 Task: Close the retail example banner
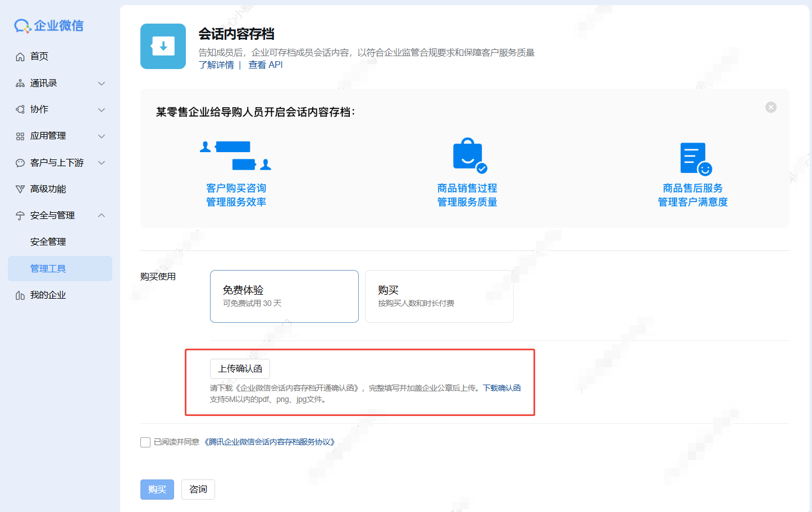coord(771,107)
